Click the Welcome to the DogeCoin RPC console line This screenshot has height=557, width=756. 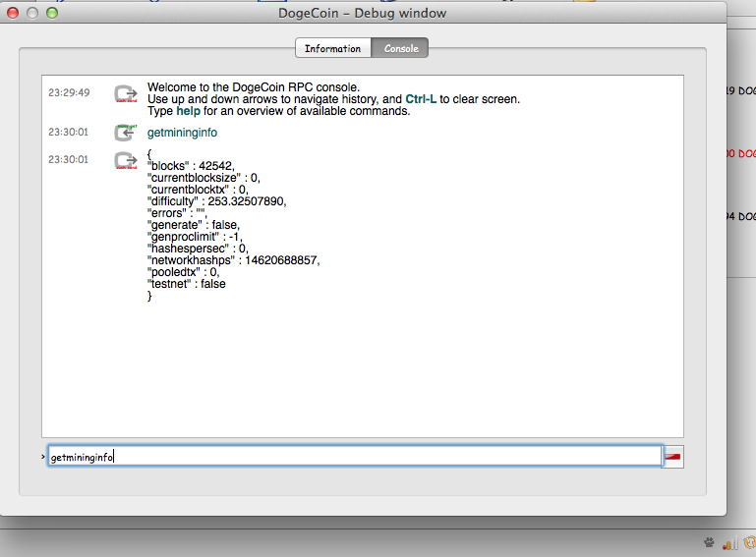pos(254,87)
